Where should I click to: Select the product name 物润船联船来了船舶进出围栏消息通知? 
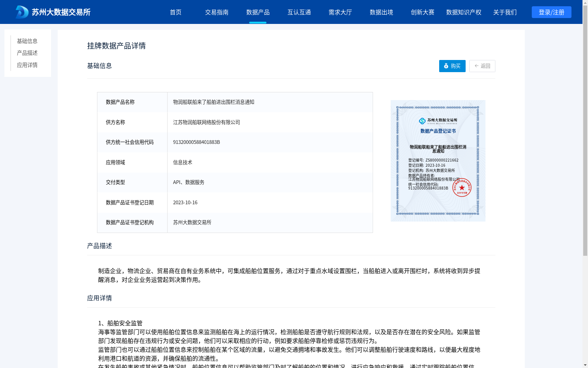214,102
